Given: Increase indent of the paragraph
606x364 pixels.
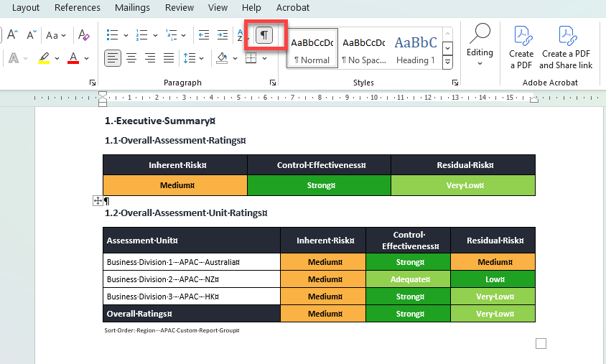Looking at the screenshot, I should [x=223, y=35].
